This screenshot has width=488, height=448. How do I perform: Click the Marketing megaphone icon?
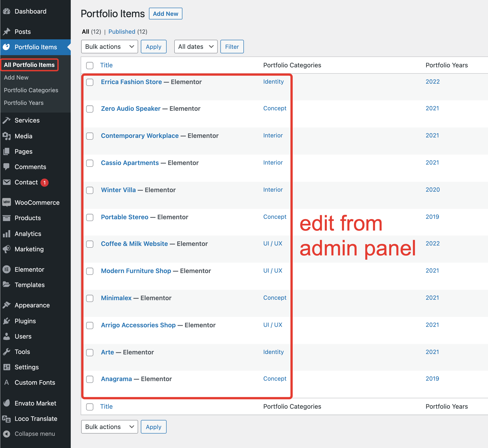click(7, 249)
